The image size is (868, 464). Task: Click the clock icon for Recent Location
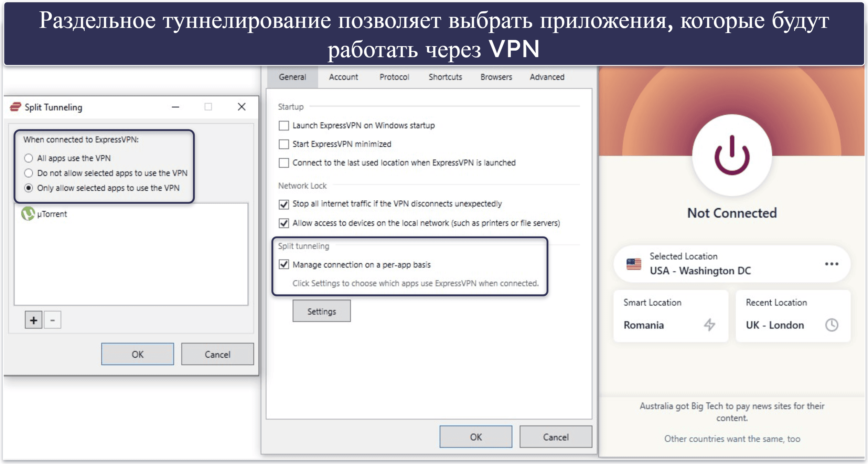(832, 325)
